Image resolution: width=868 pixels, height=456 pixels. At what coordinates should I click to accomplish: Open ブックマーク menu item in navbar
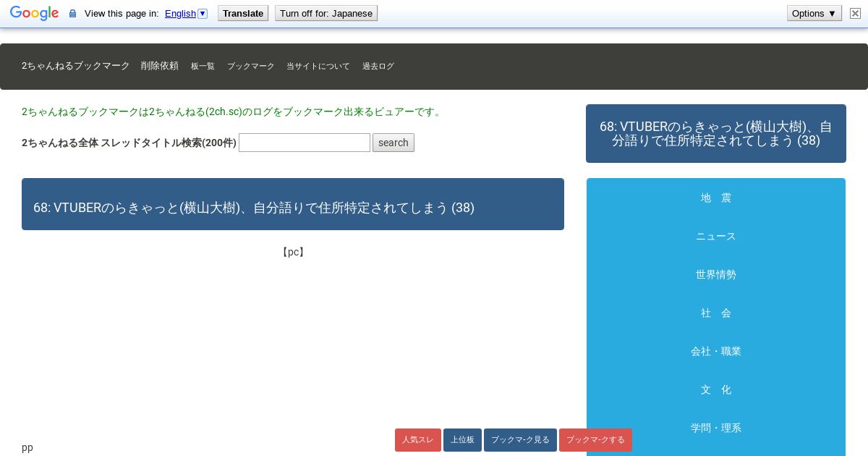pyautogui.click(x=251, y=66)
